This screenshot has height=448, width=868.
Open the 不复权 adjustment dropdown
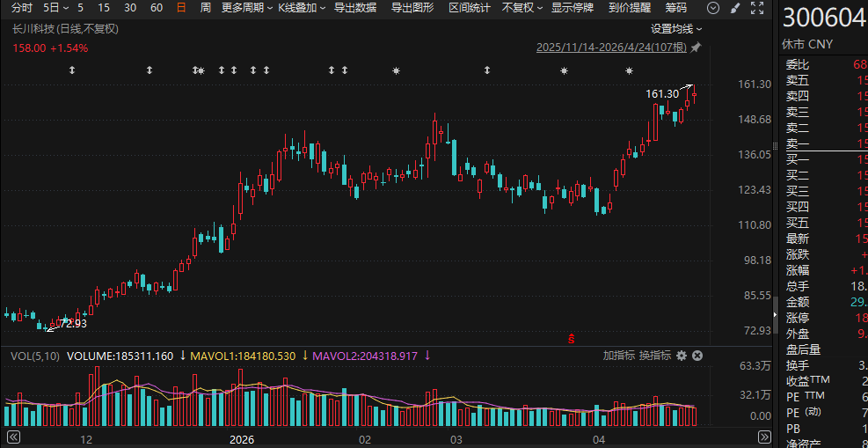coord(522,8)
